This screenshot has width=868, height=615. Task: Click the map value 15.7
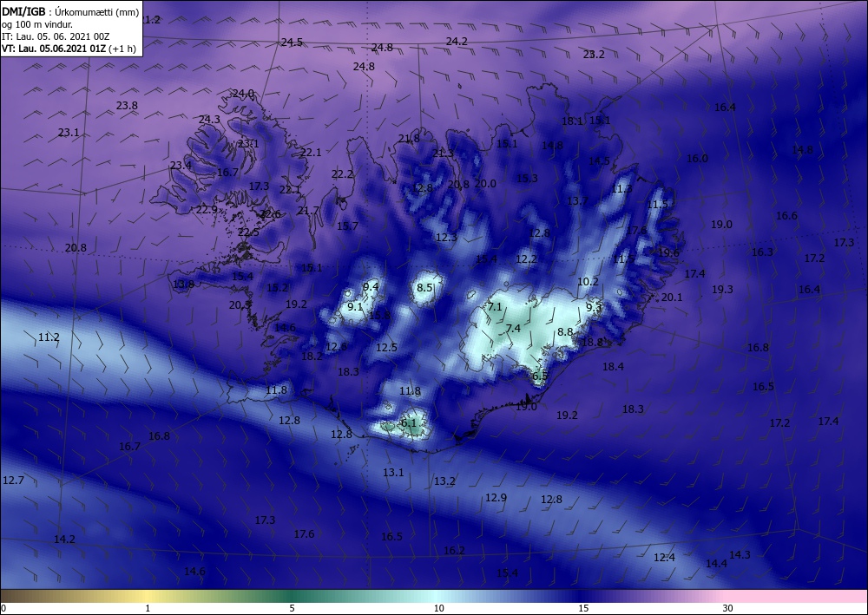(347, 226)
